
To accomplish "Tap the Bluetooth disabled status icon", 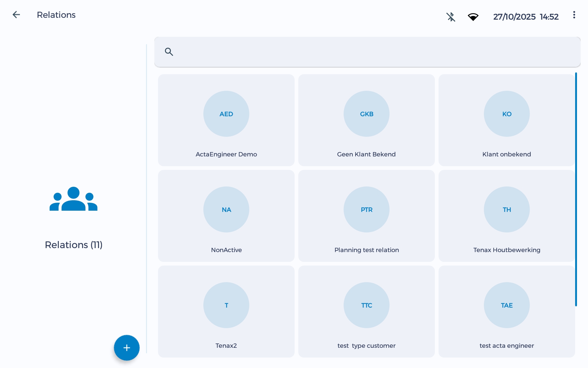I will coord(450,17).
